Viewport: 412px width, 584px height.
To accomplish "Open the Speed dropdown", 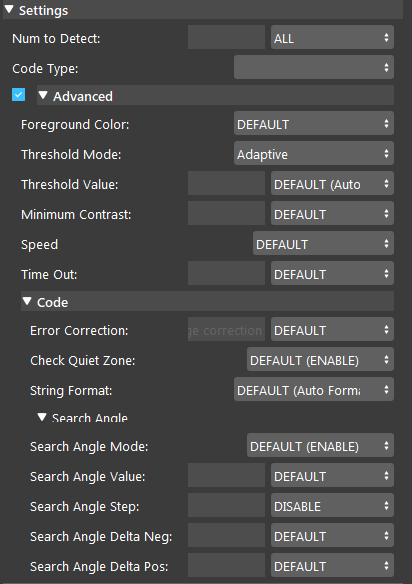I will 323,243.
